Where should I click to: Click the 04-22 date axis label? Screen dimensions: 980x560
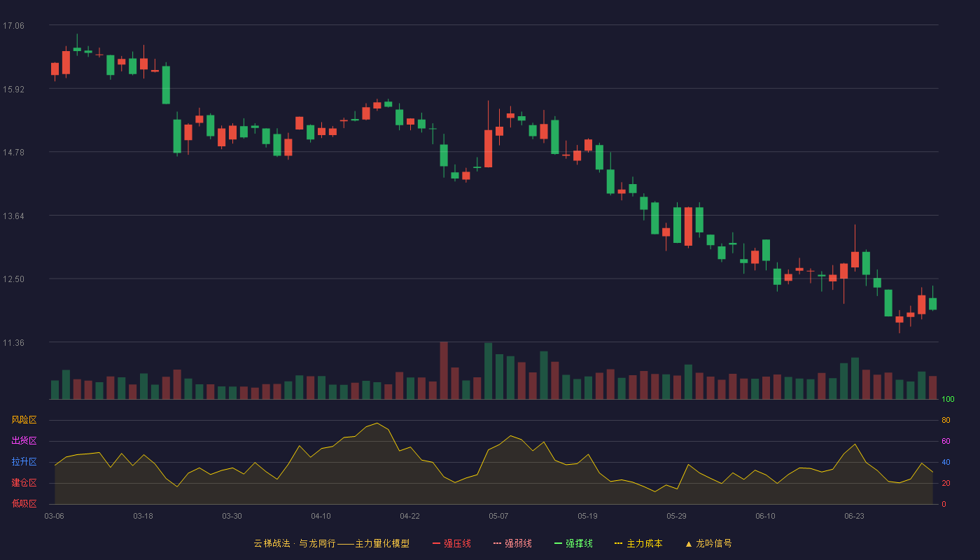pyautogui.click(x=409, y=516)
